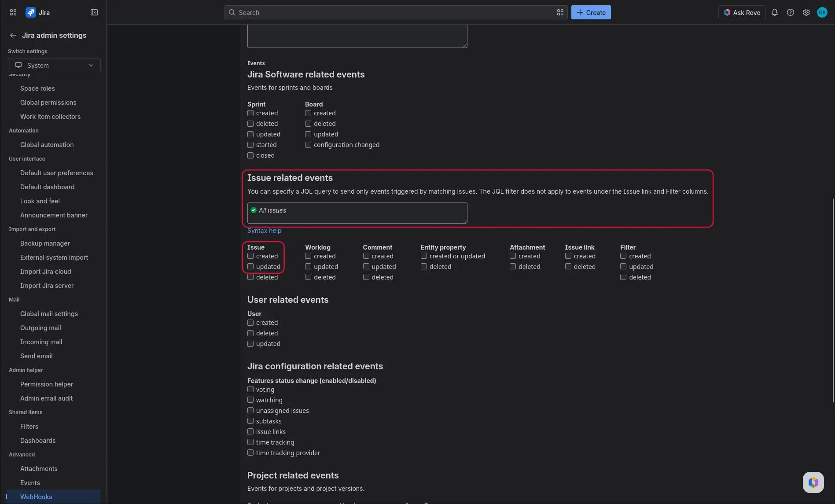Check Sprint created event
Screen dimensions: 835x504
point(250,113)
